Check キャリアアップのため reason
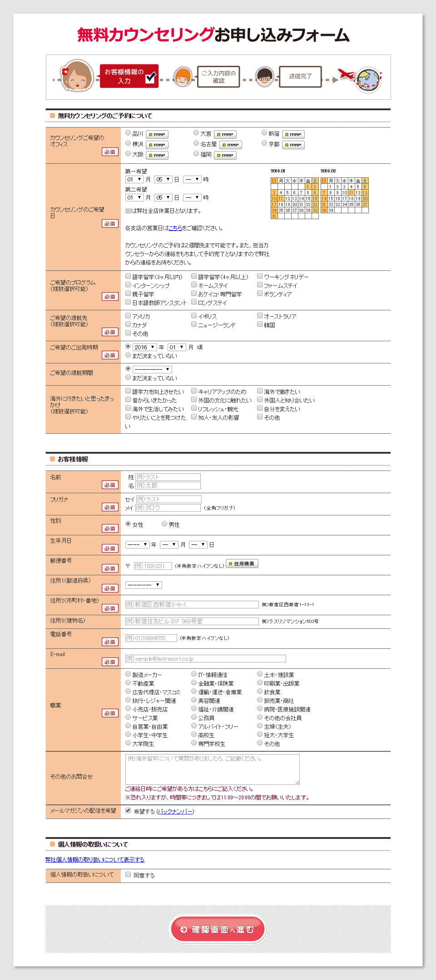Screen dimensions: 436x980 pos(194,391)
